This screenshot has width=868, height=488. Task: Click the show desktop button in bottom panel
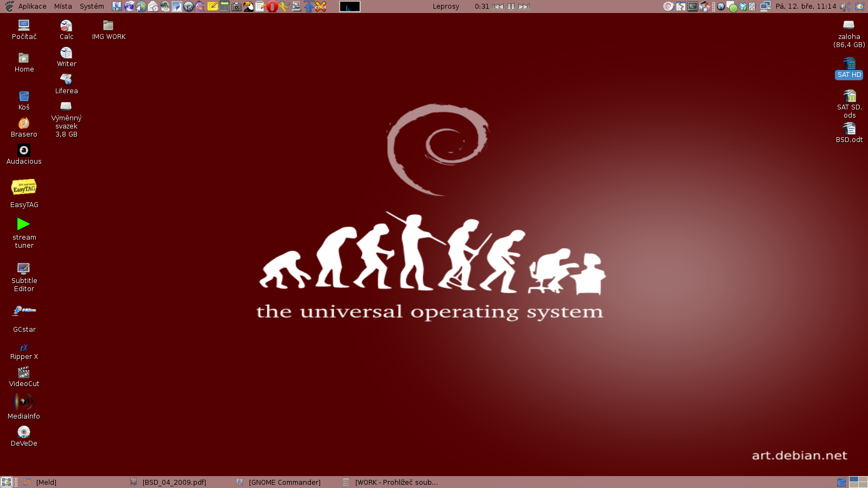point(7,482)
